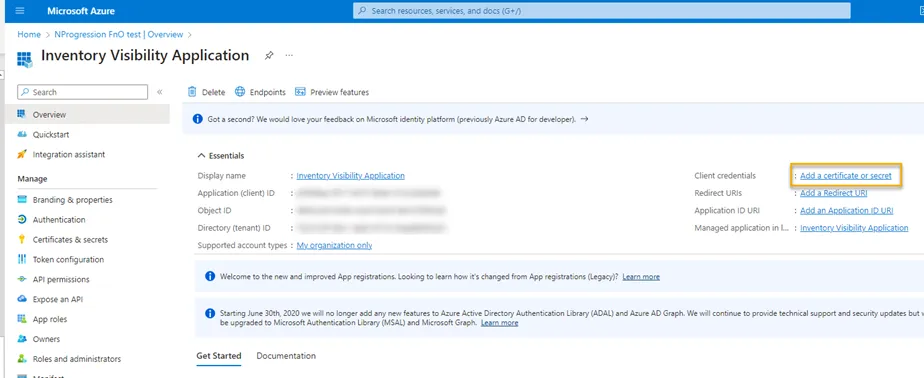Switch to the Get Started tab
The image size is (924, 378).
coord(219,356)
